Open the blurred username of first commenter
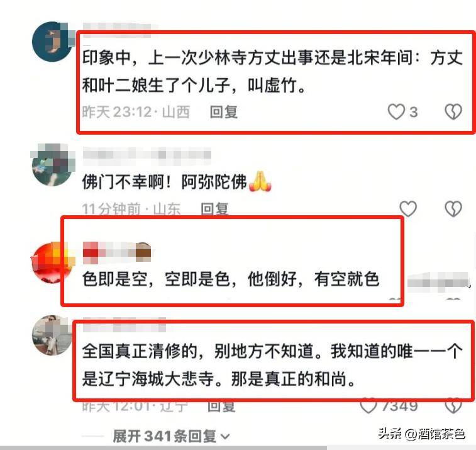Image resolution: width=476 pixels, height=450 pixels. click(120, 30)
